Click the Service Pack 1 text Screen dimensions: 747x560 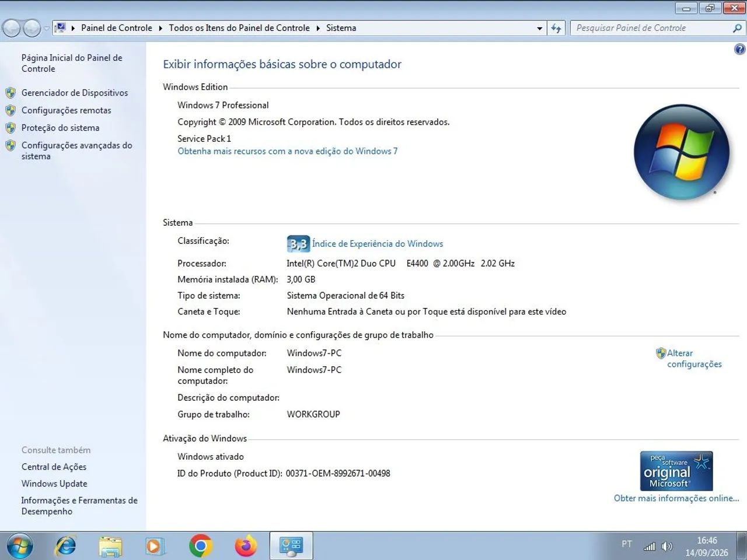click(204, 139)
